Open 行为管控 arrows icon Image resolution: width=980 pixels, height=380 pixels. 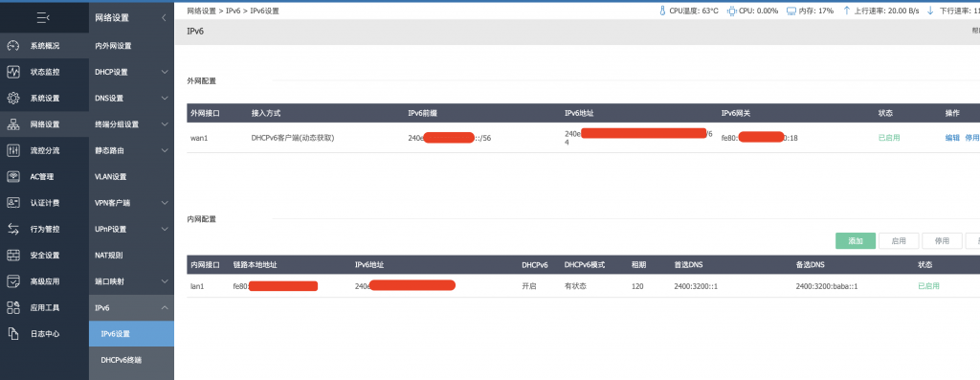(13, 229)
